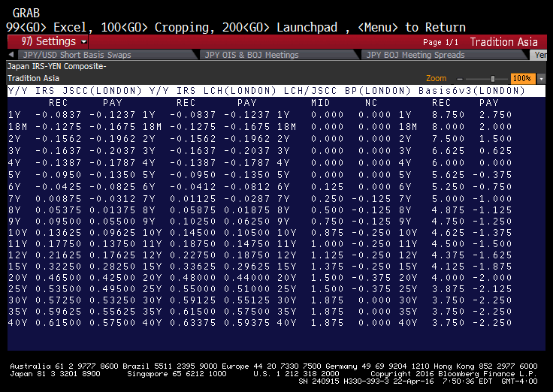Image resolution: width=553 pixels, height=392 pixels.
Task: Click LCH 9Y PAY value 0.06250
Action: [246, 222]
